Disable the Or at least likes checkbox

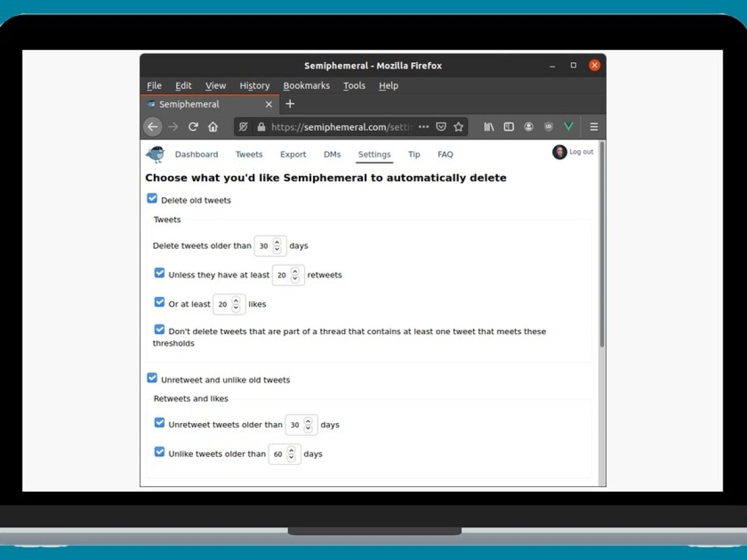pyautogui.click(x=159, y=302)
